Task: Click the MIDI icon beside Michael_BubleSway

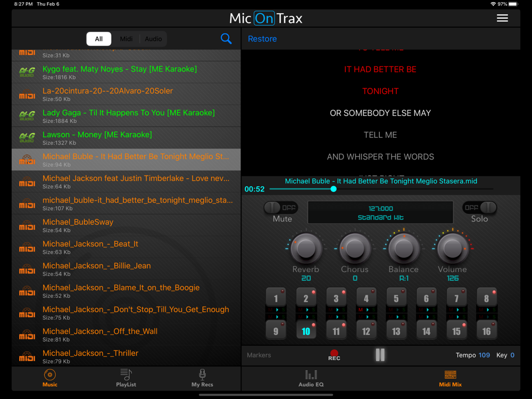Action: click(27, 225)
